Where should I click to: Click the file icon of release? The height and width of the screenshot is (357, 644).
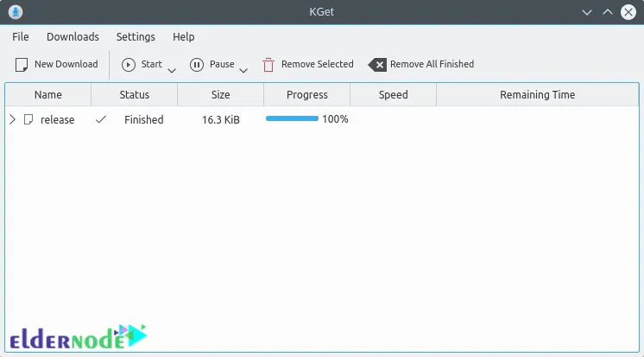(x=28, y=119)
